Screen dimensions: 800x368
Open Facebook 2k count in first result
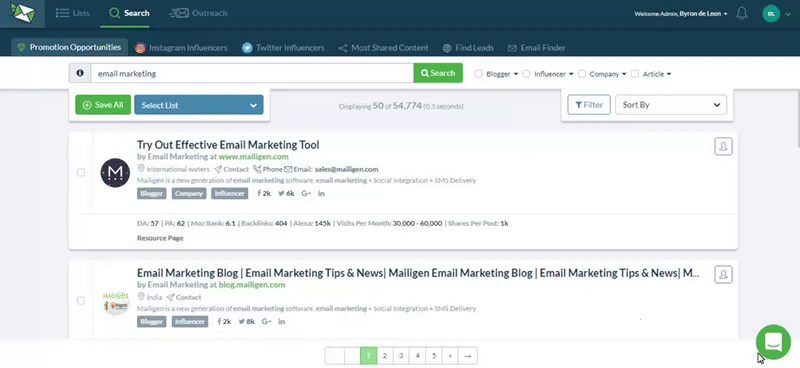264,193
